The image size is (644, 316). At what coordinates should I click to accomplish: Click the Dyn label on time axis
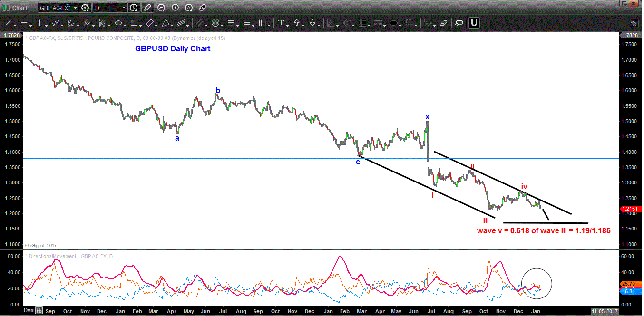[x=29, y=311]
